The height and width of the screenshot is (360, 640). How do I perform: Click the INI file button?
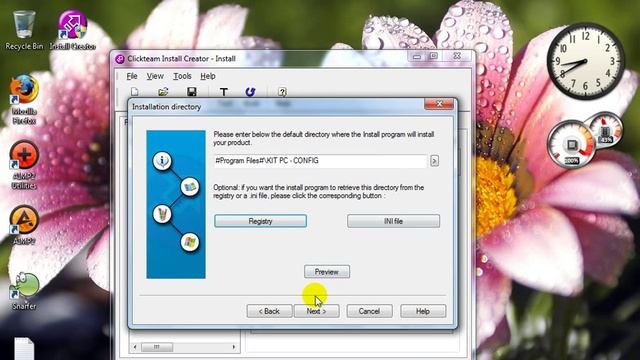coord(393,221)
